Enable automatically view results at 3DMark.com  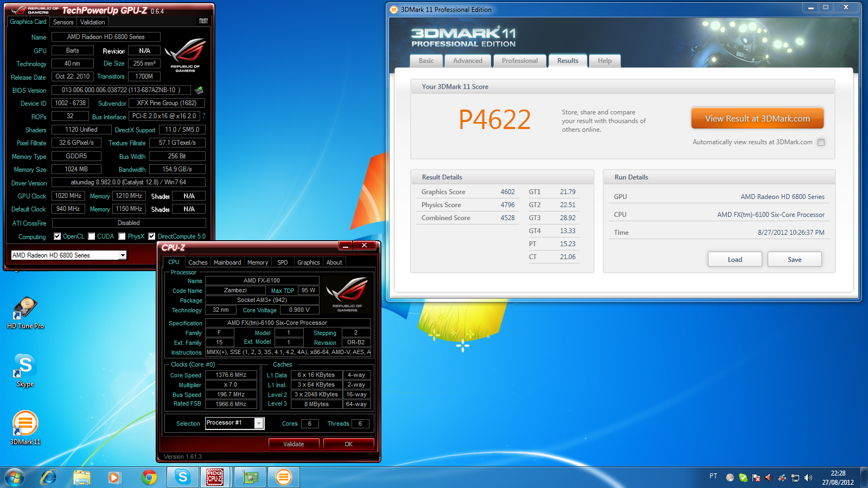click(821, 142)
